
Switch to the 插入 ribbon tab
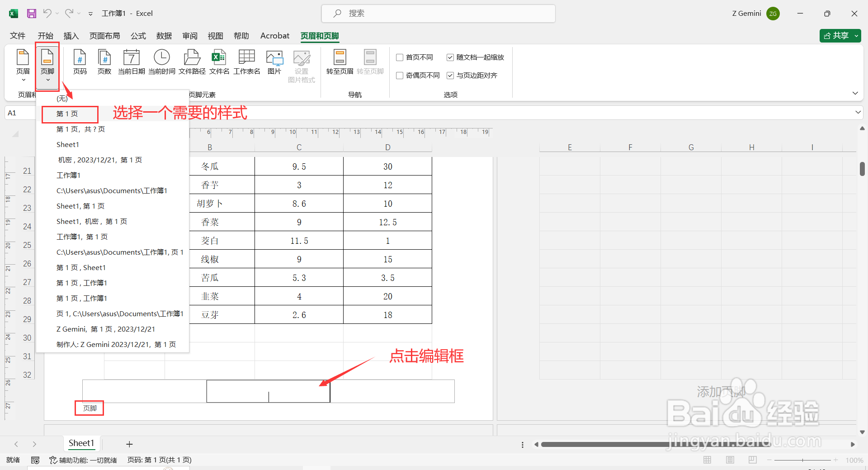[x=71, y=36]
